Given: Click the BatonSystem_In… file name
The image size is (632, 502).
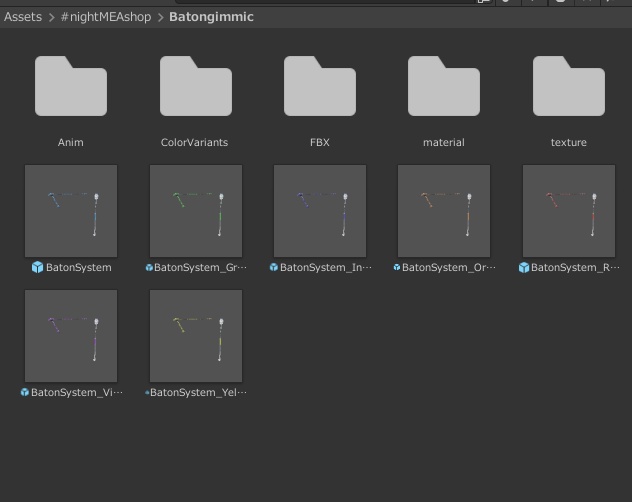Looking at the screenshot, I should [x=326, y=267].
